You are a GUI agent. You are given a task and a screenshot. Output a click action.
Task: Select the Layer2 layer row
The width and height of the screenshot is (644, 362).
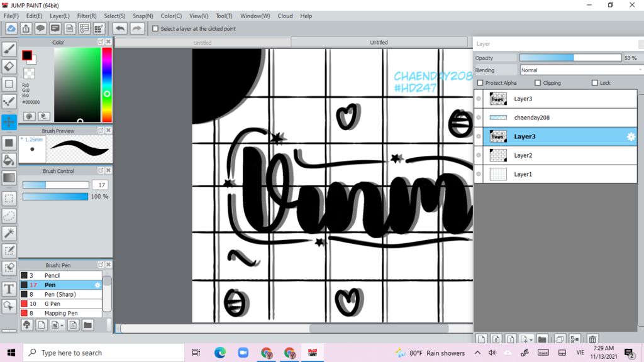(x=555, y=155)
